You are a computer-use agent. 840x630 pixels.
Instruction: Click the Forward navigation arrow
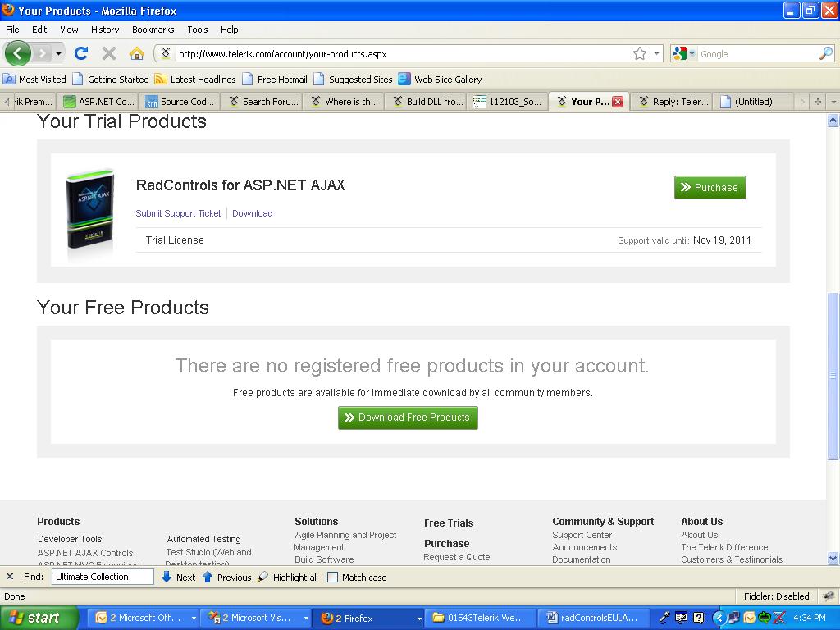tap(42, 53)
